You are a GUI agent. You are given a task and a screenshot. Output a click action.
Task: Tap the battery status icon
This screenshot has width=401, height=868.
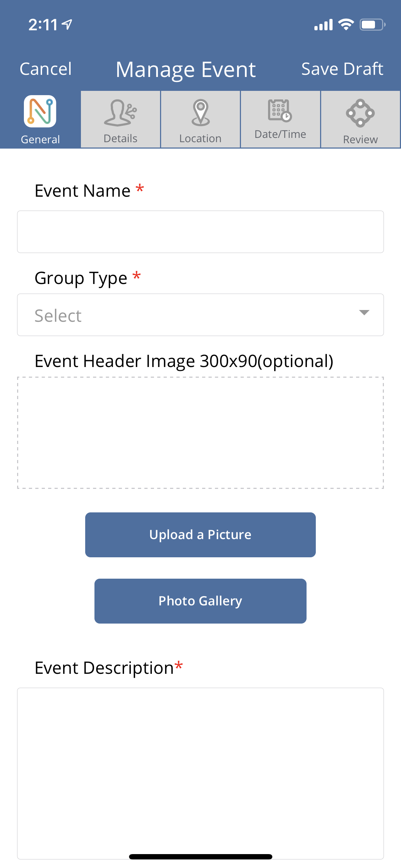coord(372,25)
